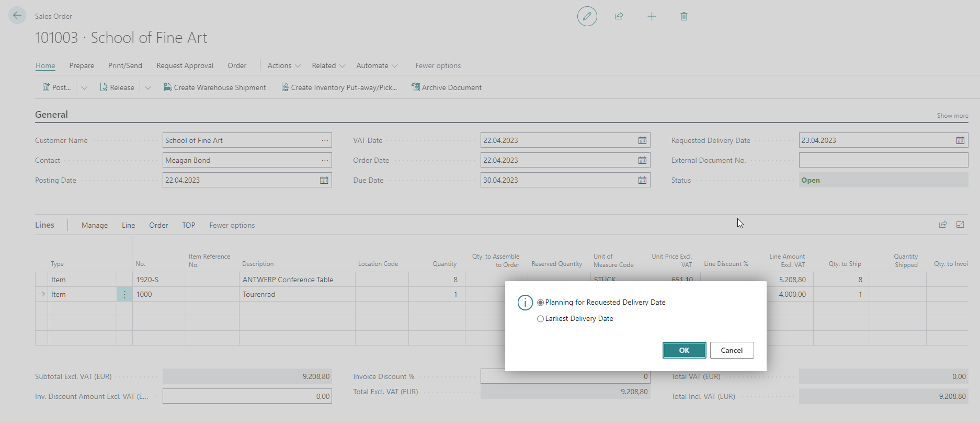
Task: Open the Prepare tab
Action: (x=82, y=65)
